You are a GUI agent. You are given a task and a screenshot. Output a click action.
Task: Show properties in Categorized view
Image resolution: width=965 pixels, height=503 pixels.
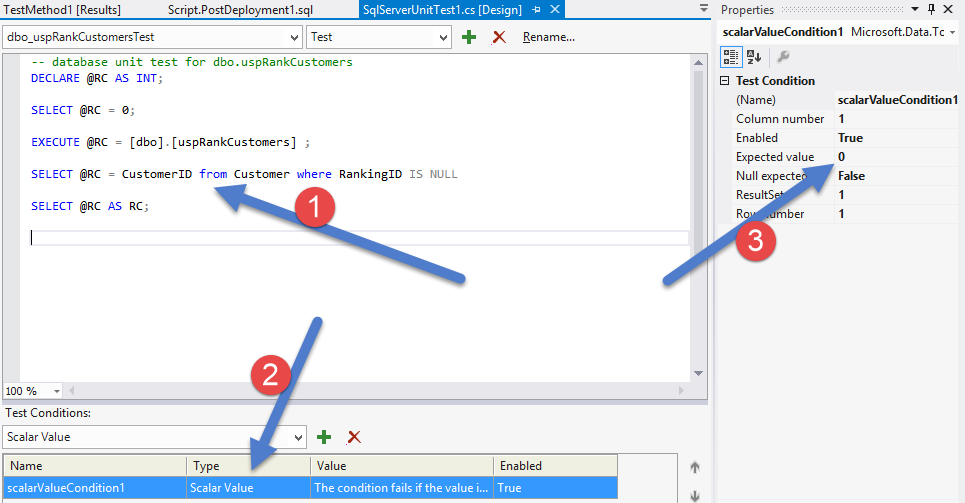(x=731, y=57)
